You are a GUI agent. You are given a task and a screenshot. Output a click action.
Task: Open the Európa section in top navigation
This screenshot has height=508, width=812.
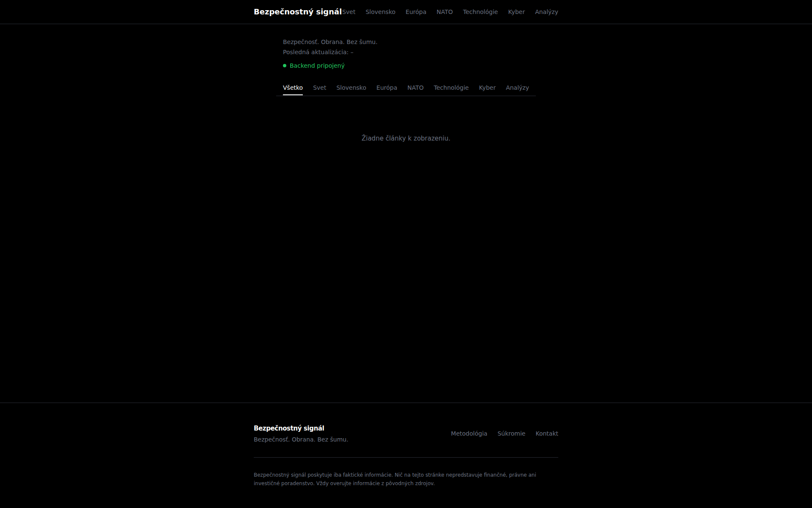click(x=416, y=12)
